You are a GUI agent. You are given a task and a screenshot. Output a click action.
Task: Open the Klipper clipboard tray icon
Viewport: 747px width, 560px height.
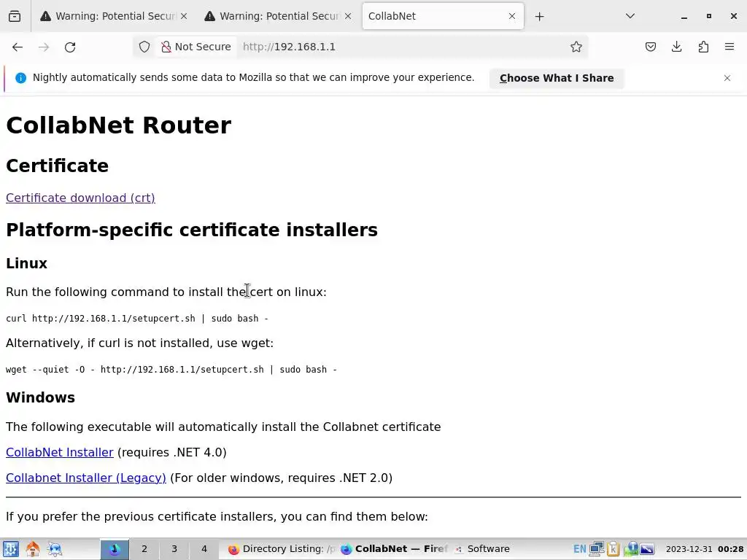(613, 549)
